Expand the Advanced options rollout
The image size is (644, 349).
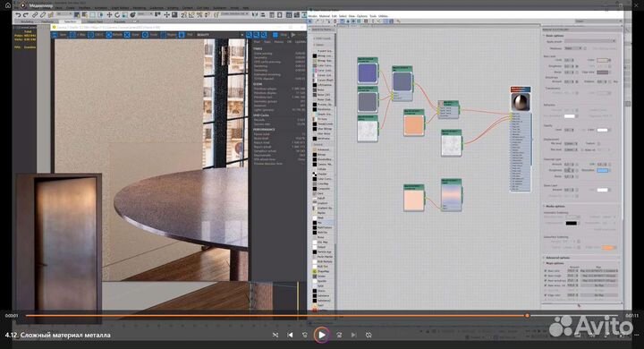[557, 258]
